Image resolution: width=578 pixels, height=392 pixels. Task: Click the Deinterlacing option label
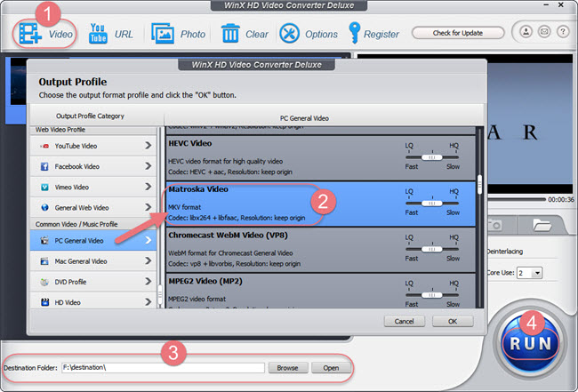coord(505,252)
